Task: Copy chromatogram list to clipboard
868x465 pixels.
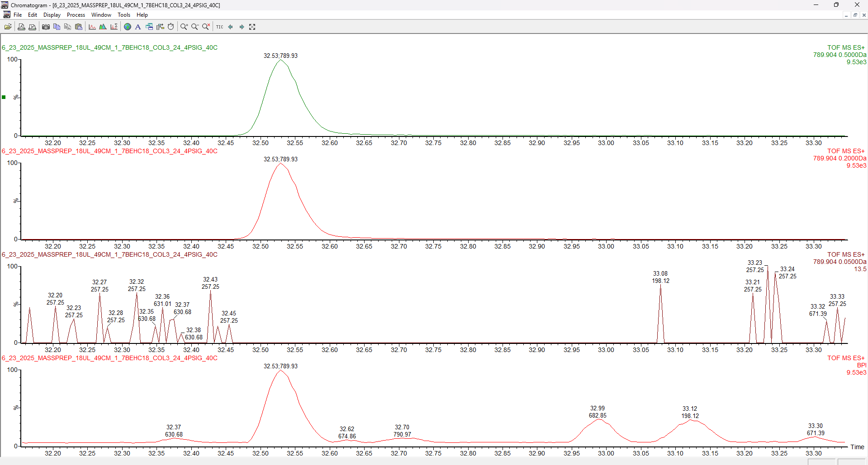Action: pos(57,27)
